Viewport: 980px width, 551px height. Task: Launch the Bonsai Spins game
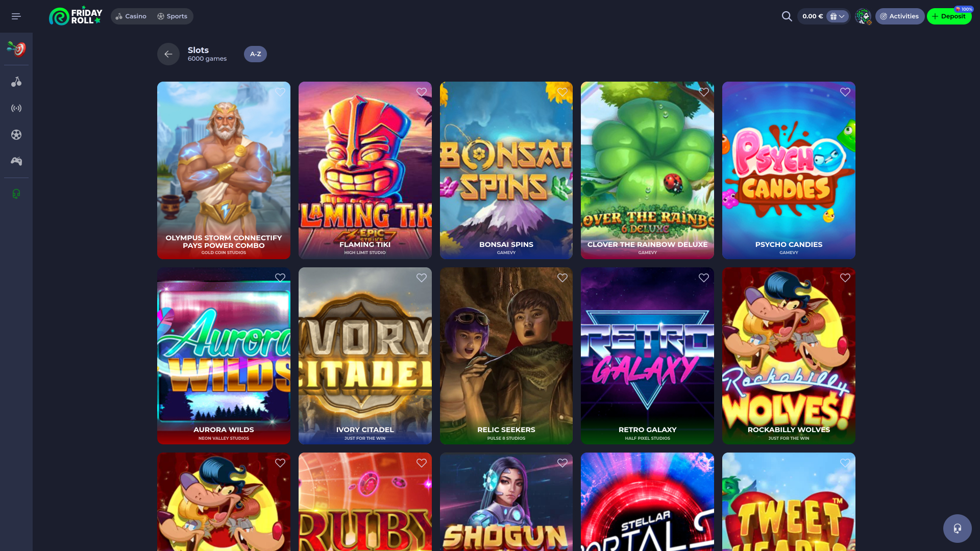click(506, 170)
